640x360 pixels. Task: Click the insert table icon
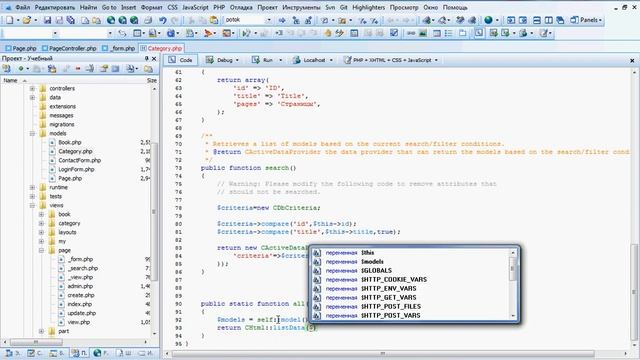[x=437, y=33]
